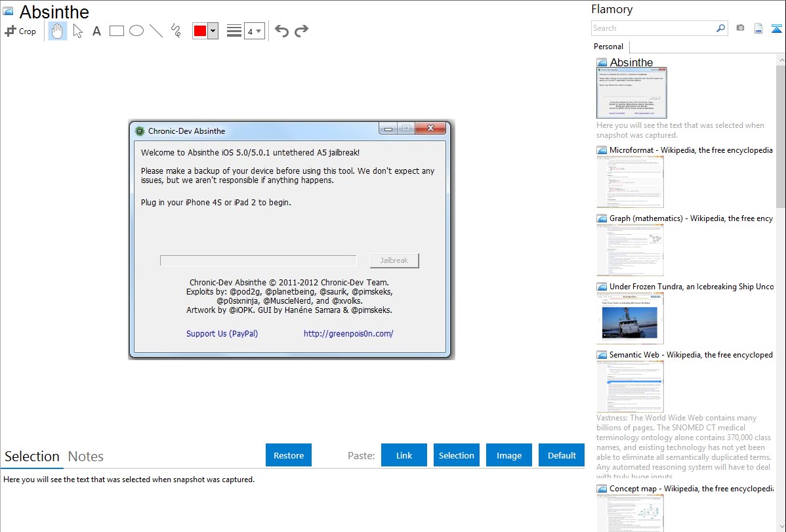The height and width of the screenshot is (532, 786).
Task: Open the Under Frozen Tundra ship thumbnail
Action: click(630, 318)
